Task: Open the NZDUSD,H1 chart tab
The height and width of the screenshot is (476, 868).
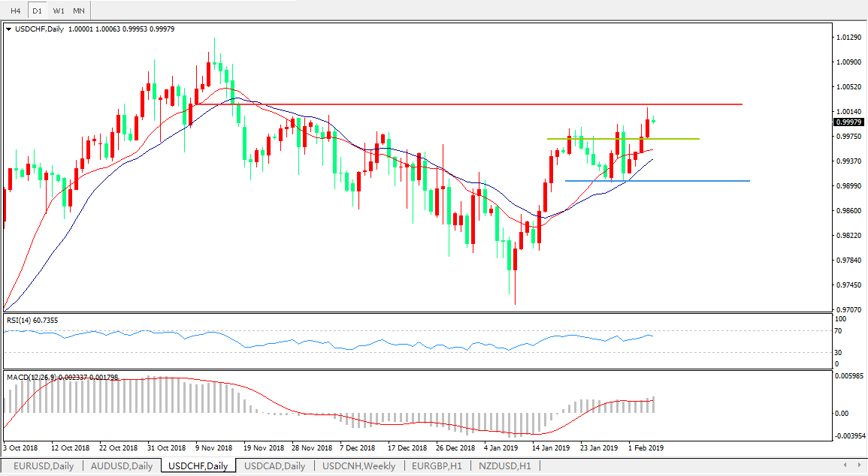Action: (x=504, y=466)
